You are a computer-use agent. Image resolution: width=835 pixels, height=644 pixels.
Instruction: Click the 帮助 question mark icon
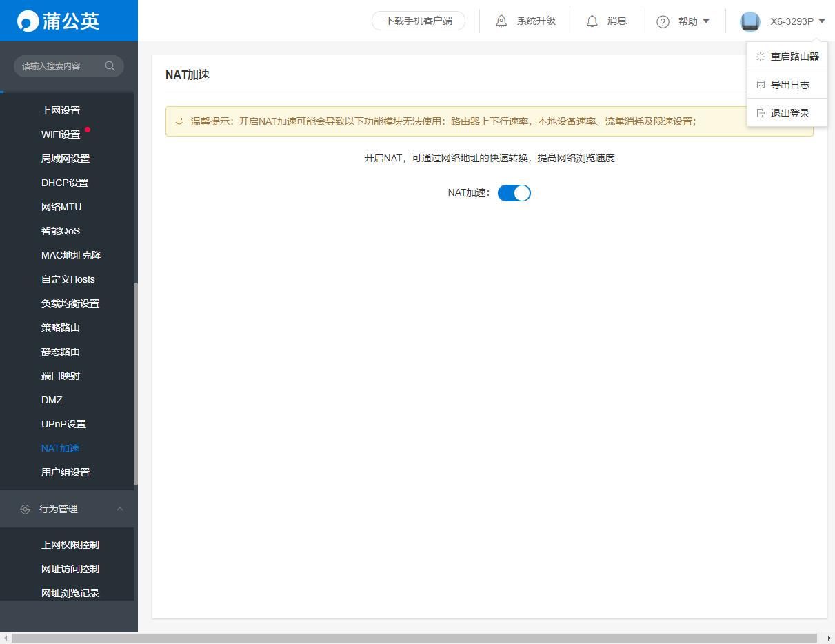[x=663, y=21]
